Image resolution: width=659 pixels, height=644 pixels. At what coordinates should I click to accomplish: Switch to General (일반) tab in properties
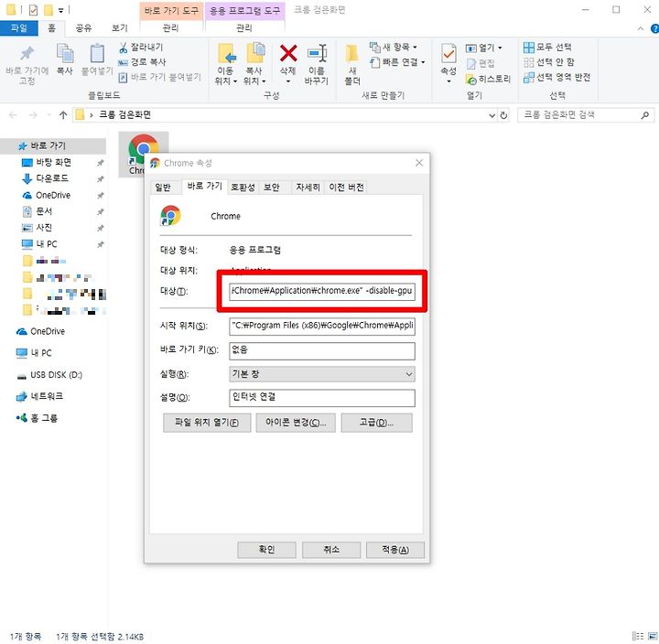163,188
